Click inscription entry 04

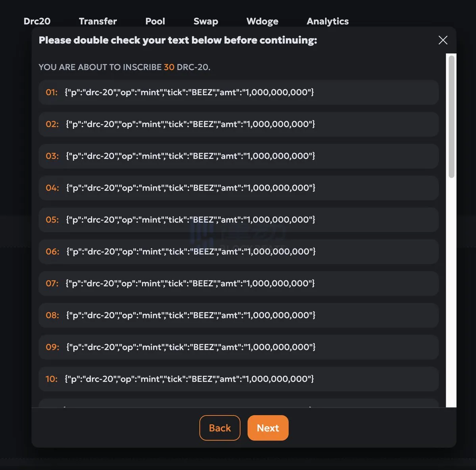click(238, 188)
